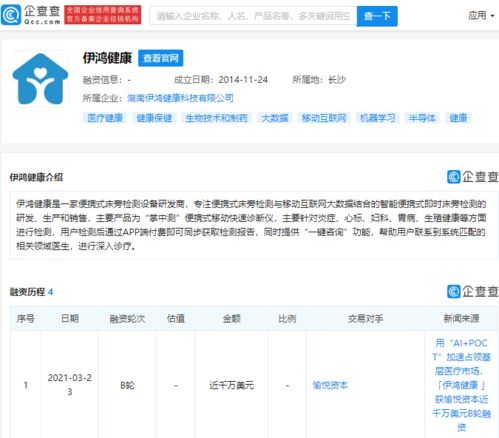Click the 伊鸿健康 company title
The height and width of the screenshot is (438, 499).
(107, 58)
